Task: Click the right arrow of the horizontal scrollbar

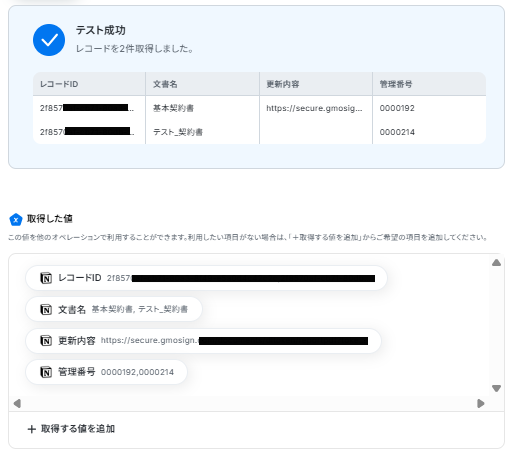Action: (481, 404)
